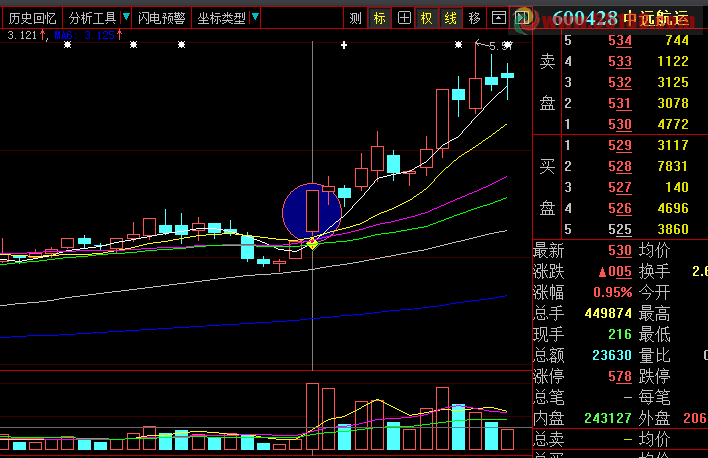
Task: Click buy-2 volume 7831
Action: click(x=673, y=166)
